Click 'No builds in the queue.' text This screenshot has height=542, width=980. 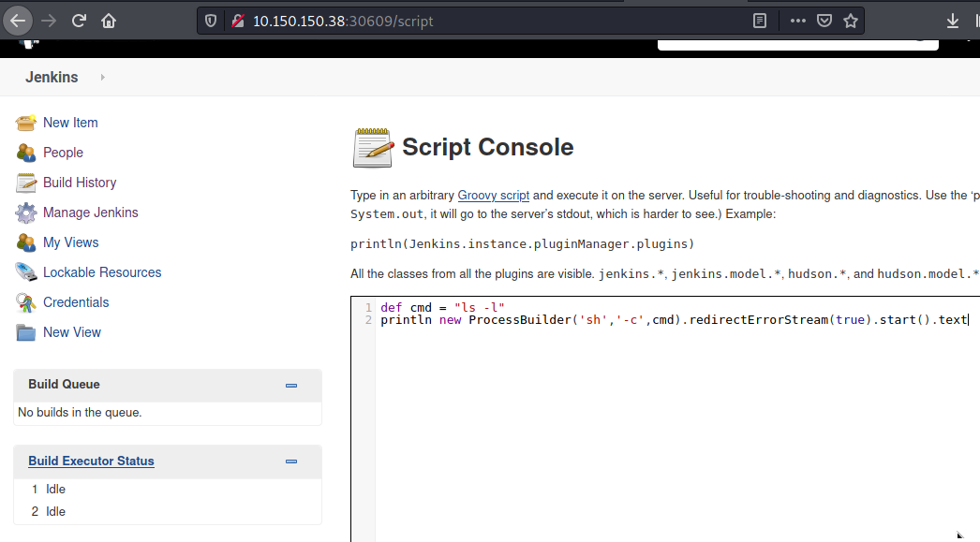80,412
